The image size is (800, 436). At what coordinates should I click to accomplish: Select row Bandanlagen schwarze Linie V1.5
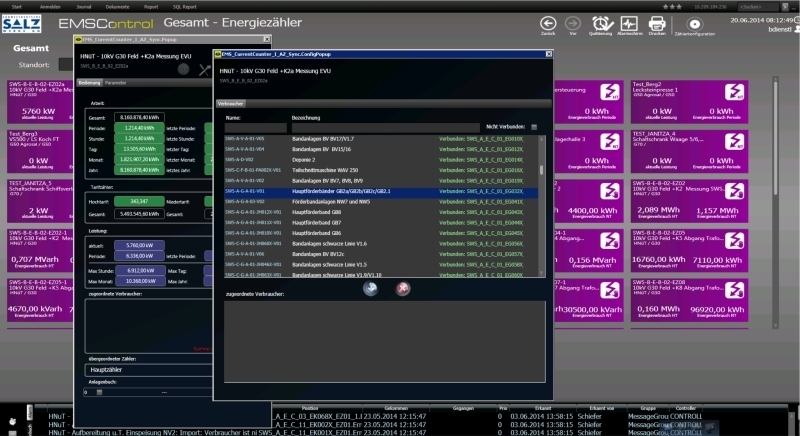tap(381, 265)
